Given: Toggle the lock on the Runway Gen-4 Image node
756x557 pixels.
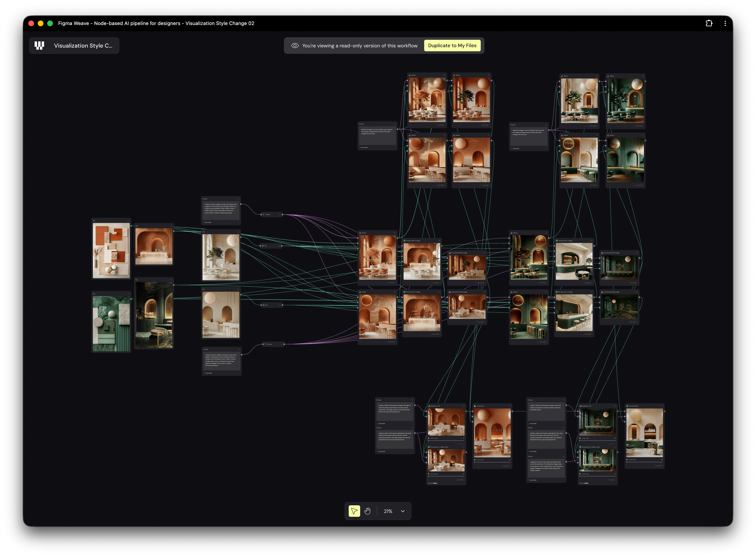Looking at the screenshot, I should click(439, 241).
